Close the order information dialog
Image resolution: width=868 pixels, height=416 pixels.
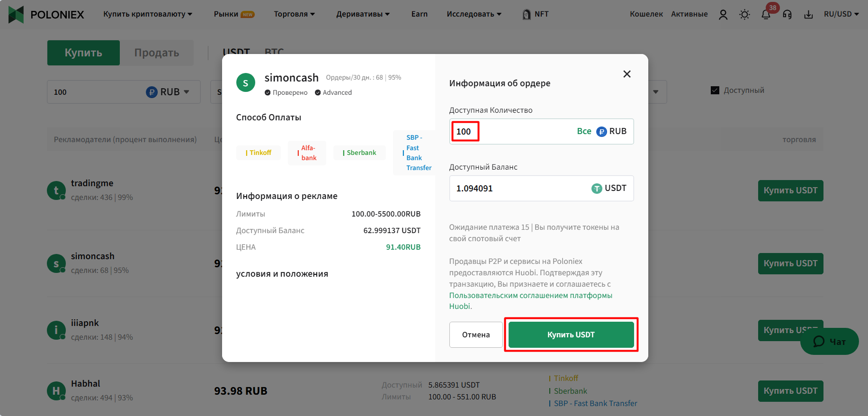pyautogui.click(x=627, y=74)
